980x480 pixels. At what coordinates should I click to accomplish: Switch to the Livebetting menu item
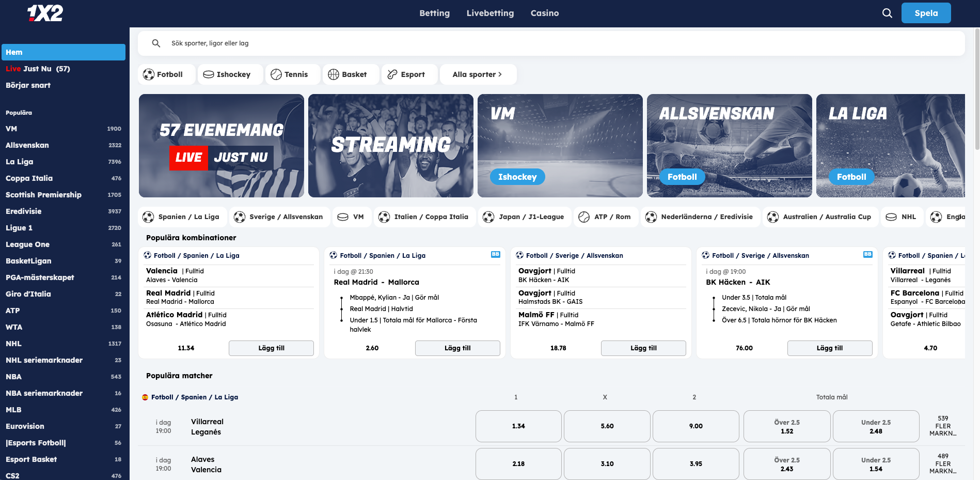coord(490,13)
